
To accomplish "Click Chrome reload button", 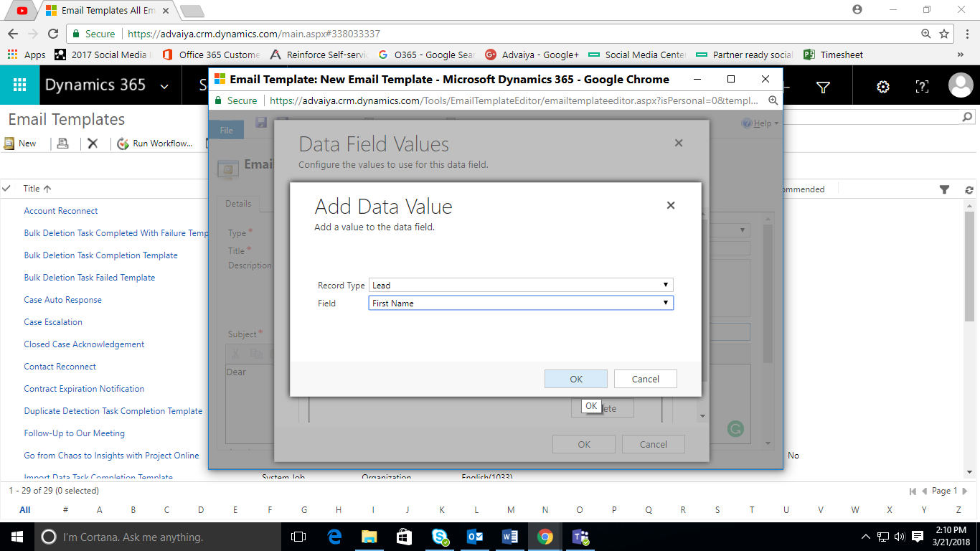I will 52,34.
